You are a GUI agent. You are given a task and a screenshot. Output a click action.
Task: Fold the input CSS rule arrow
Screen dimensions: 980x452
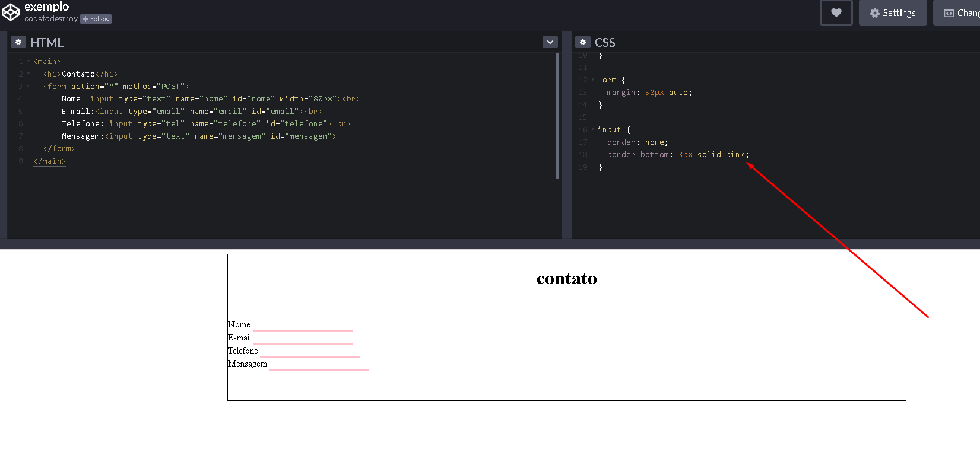592,129
